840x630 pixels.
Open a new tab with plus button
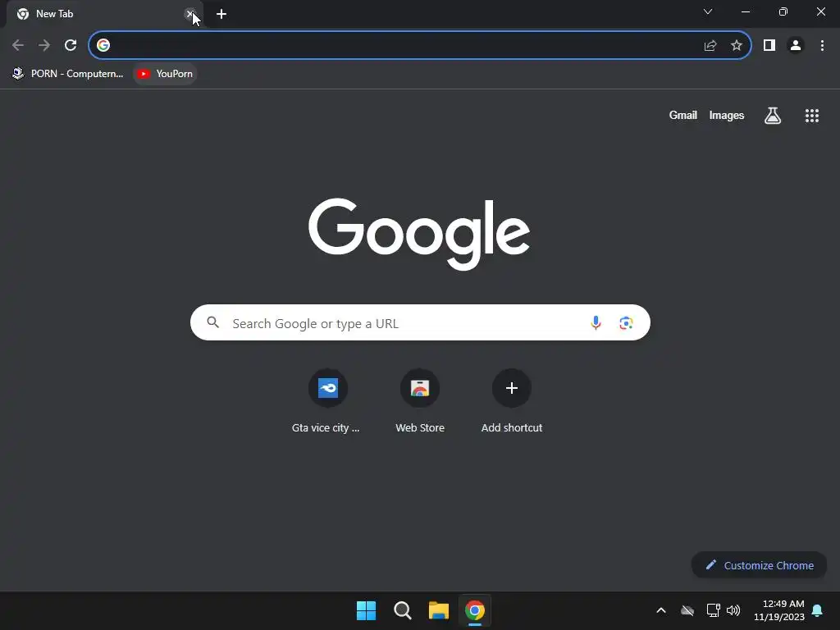(x=221, y=14)
